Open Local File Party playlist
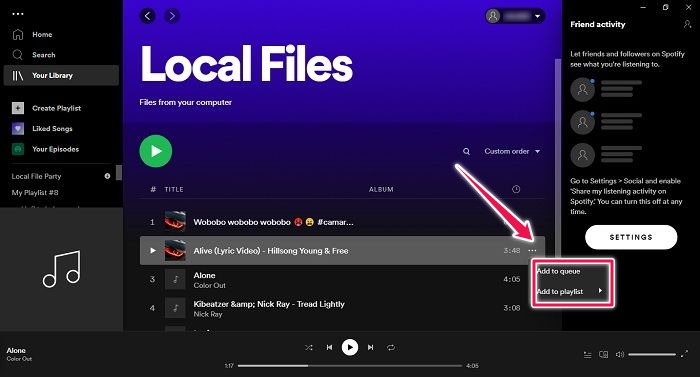The height and width of the screenshot is (377, 700). [36, 176]
